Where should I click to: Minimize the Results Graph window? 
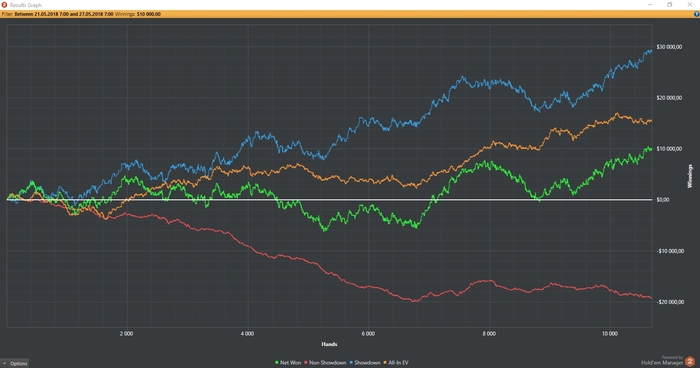point(650,4)
